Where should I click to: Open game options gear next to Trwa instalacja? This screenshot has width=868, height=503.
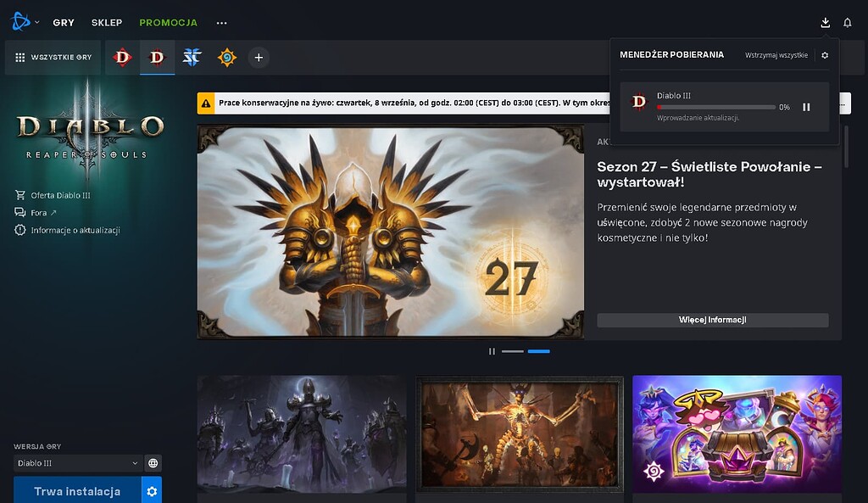pos(151,490)
